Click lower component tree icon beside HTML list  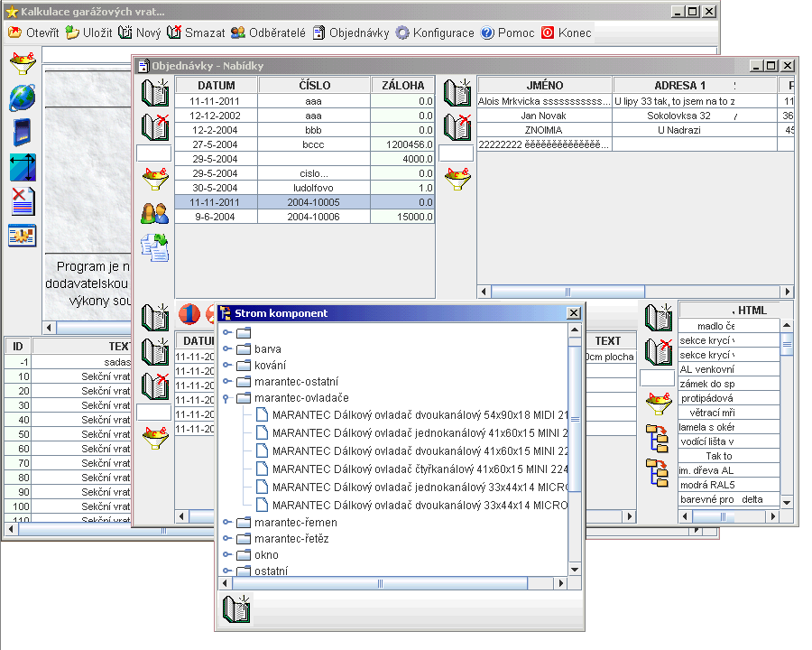pos(657,473)
